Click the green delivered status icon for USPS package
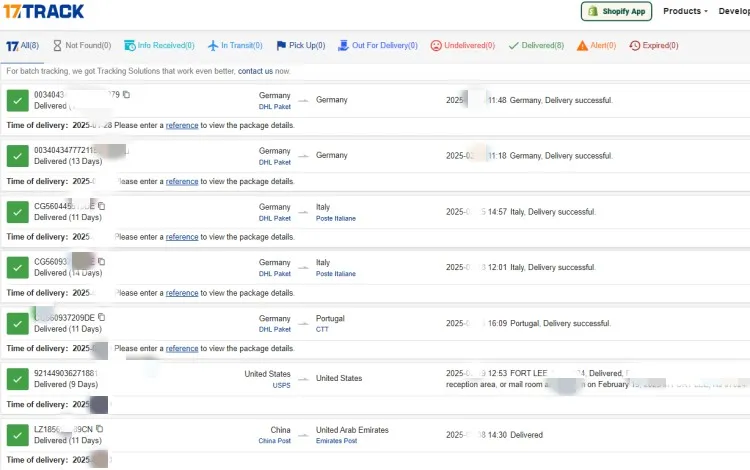This screenshot has width=750, height=470. [17, 379]
